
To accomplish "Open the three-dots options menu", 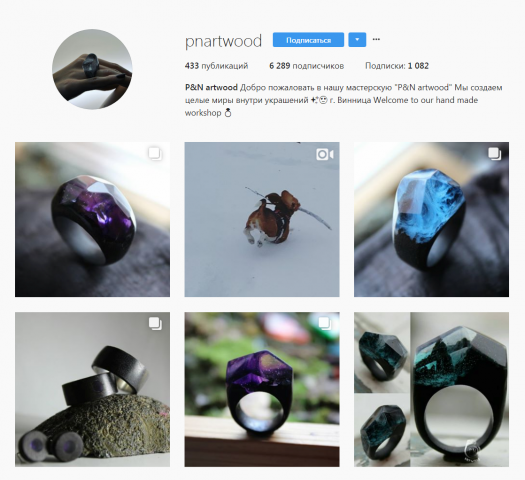I will (376, 39).
